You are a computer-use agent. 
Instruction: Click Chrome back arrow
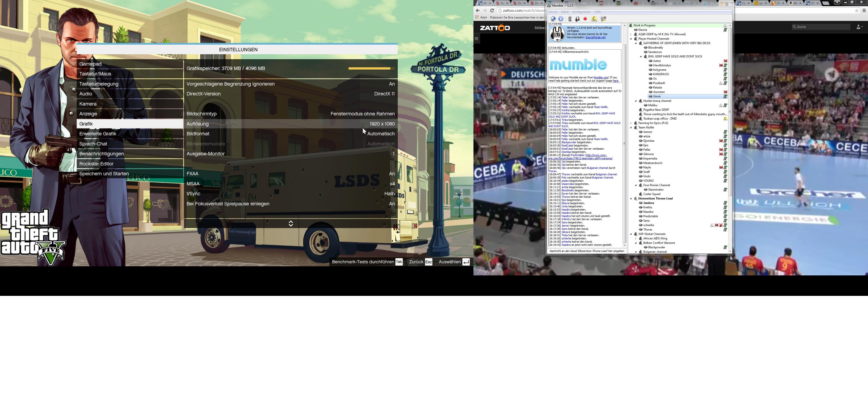coord(478,10)
